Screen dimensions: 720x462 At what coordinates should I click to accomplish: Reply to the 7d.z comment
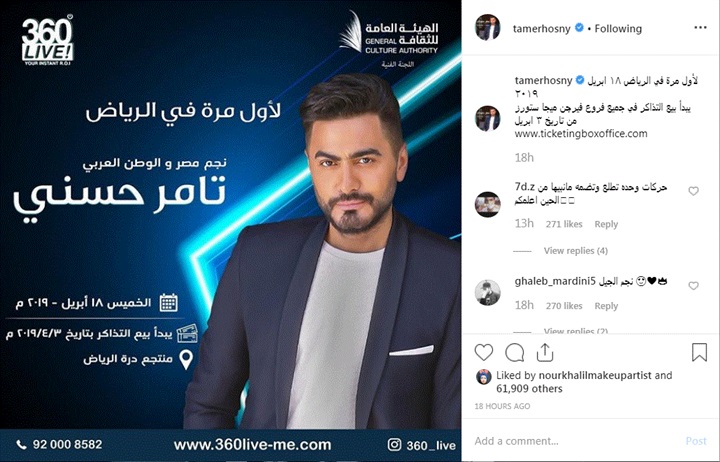606,224
